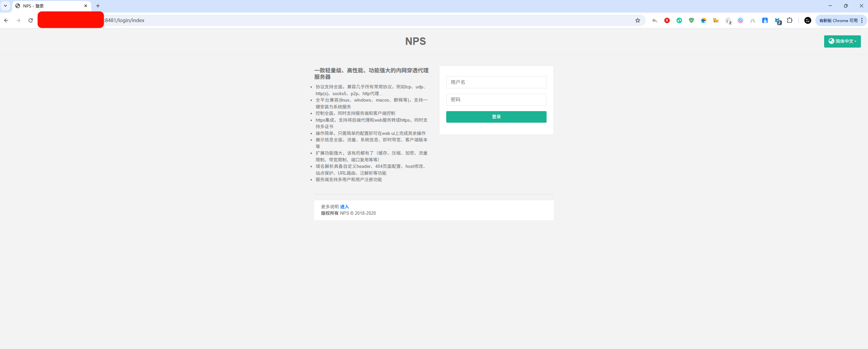This screenshot has height=349, width=868.
Task: Open the tab search dropdown arrow
Action: (x=5, y=6)
